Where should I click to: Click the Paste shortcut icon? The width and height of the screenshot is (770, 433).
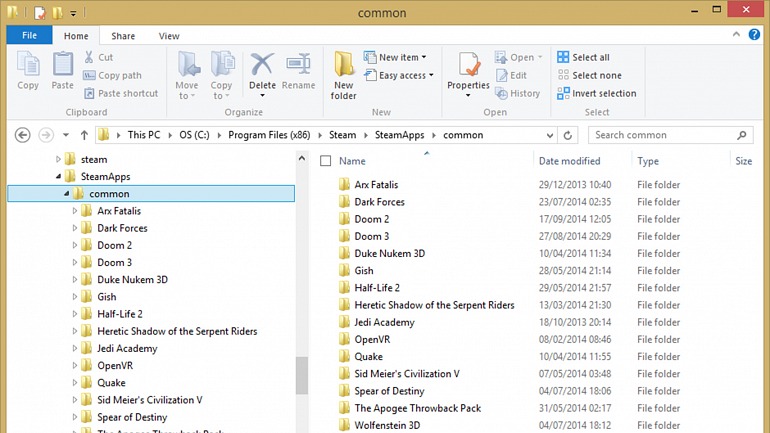click(89, 93)
